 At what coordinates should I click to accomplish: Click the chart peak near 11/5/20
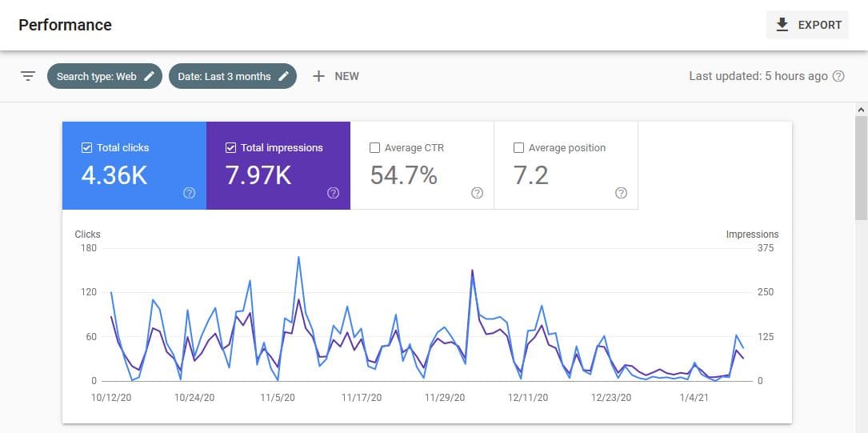(x=298, y=258)
